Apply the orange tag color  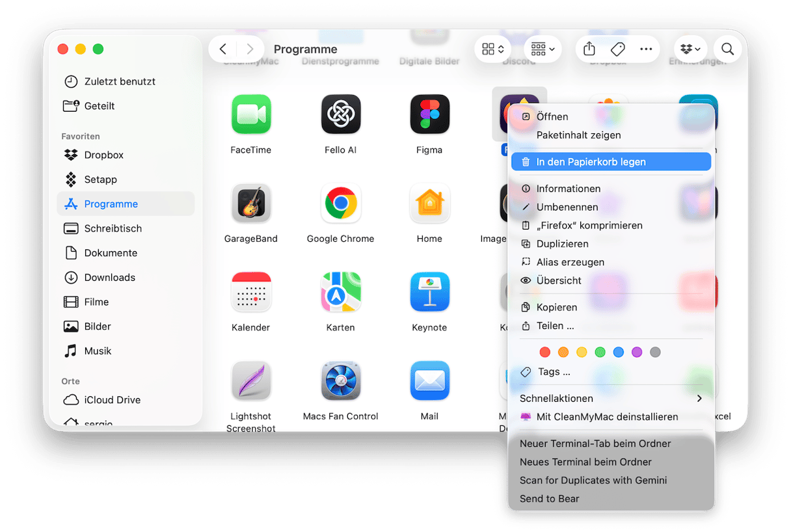pos(563,352)
